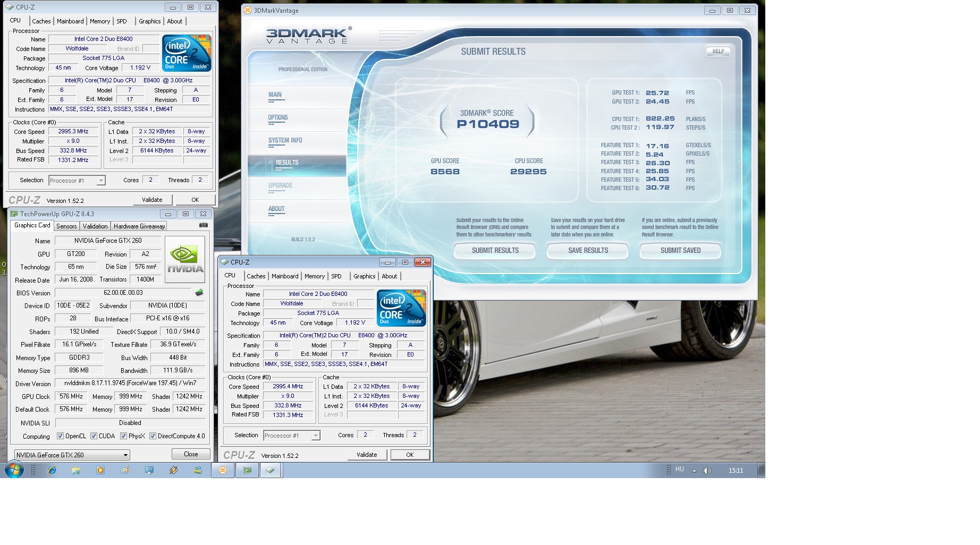Image resolution: width=980 pixels, height=545 pixels.
Task: Click GPU score value 8568
Action: point(445,172)
